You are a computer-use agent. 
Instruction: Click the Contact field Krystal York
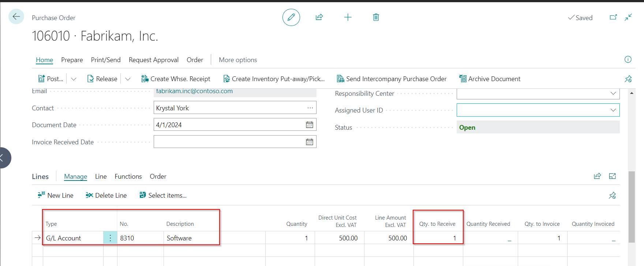coord(235,108)
